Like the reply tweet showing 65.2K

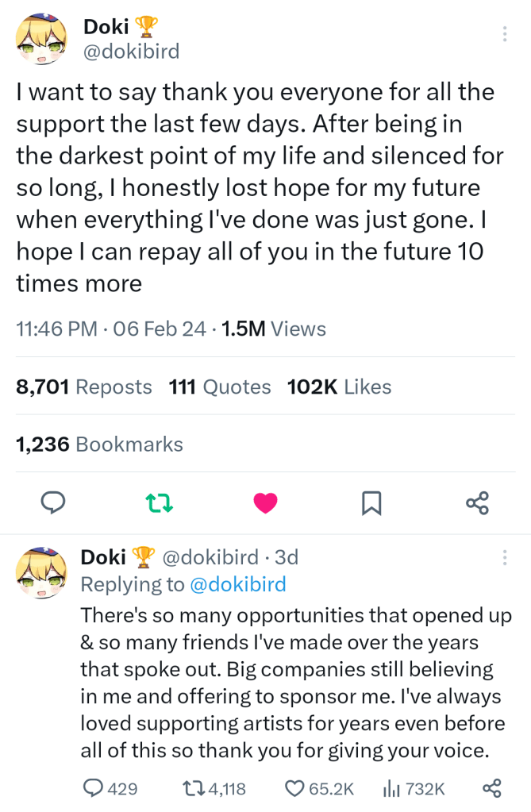[294, 788]
